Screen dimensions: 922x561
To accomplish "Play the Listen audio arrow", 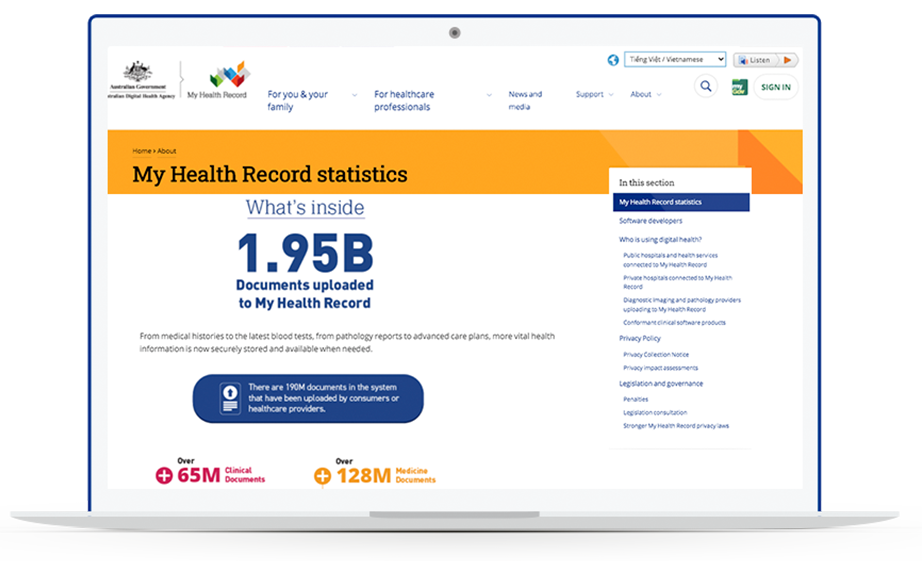I will [x=787, y=60].
